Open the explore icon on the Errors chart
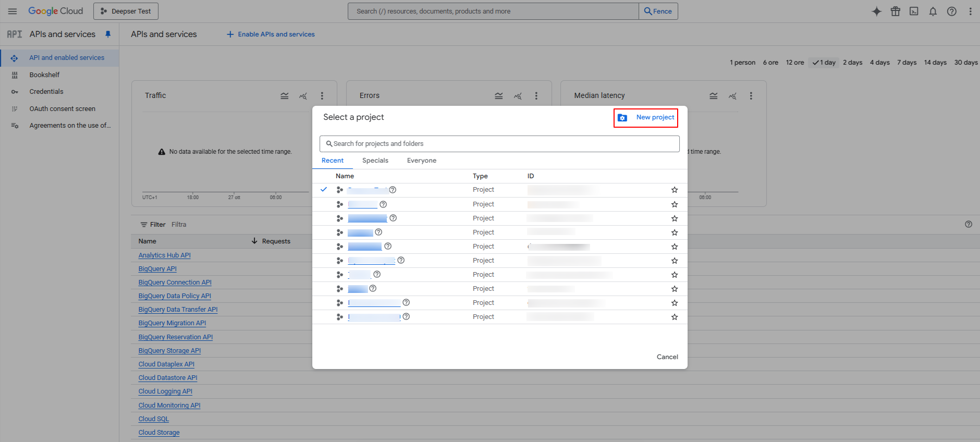The image size is (980, 442). pyautogui.click(x=518, y=96)
